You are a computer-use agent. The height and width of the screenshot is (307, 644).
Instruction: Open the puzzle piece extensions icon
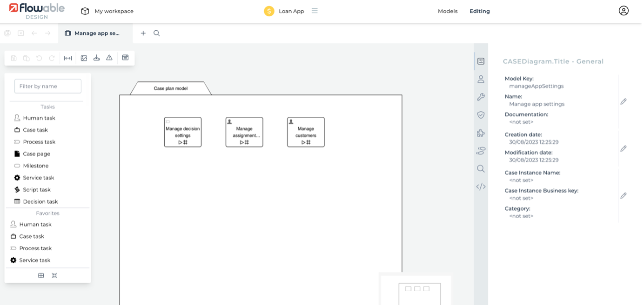481,133
